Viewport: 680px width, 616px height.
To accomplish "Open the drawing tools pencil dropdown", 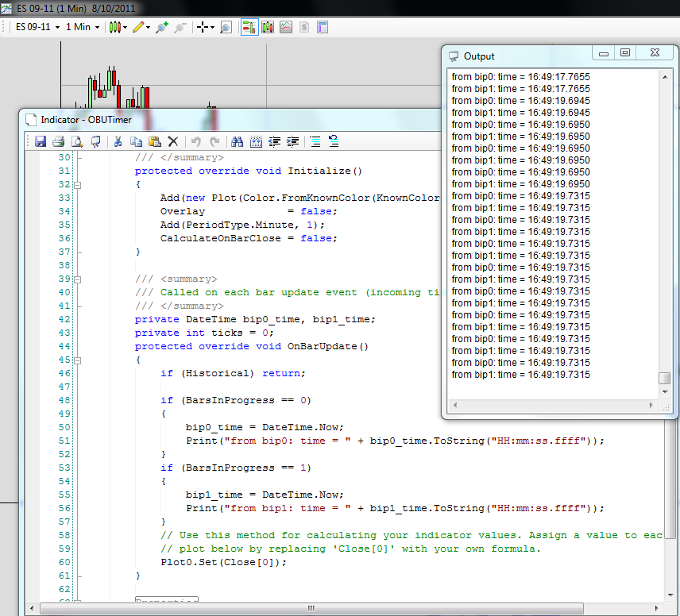I will click(x=141, y=27).
